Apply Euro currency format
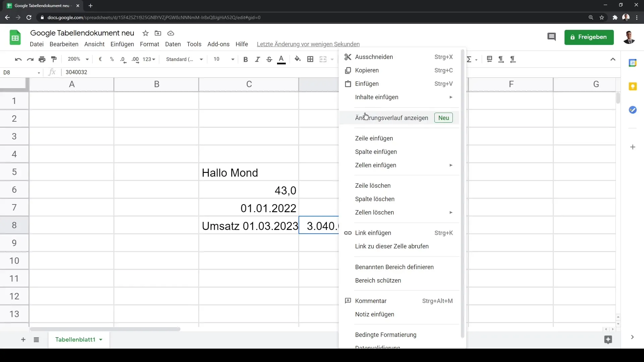The width and height of the screenshot is (644, 362). tap(100, 59)
